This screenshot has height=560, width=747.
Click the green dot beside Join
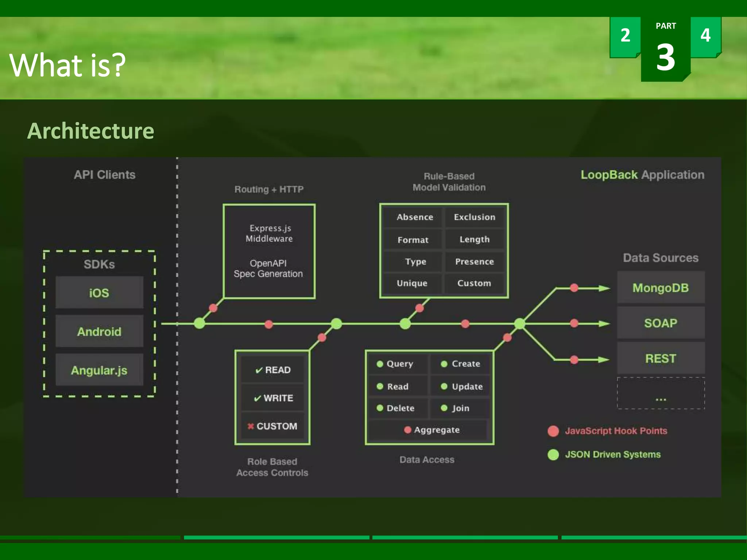click(444, 408)
